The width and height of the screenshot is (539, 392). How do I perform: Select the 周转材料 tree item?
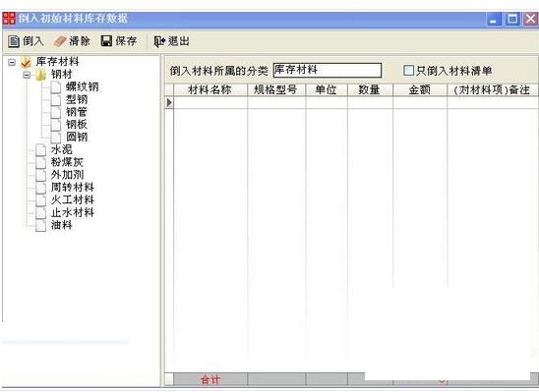click(x=72, y=188)
